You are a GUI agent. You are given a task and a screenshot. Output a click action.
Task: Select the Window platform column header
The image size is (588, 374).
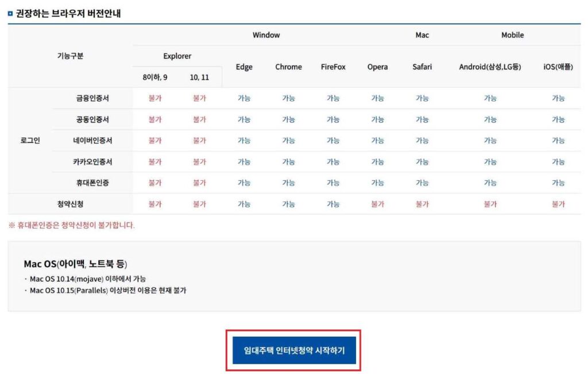(266, 35)
